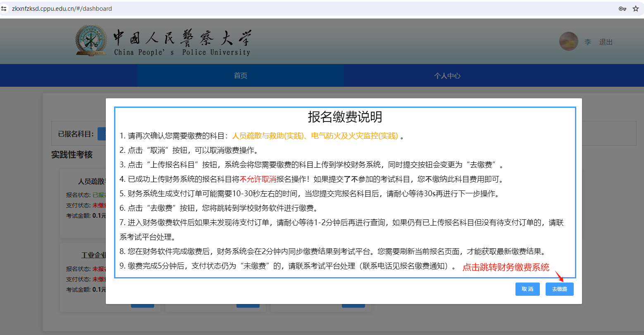This screenshot has width=644, height=335.
Task: Switch to the 个人中心 tab
Action: tap(447, 75)
